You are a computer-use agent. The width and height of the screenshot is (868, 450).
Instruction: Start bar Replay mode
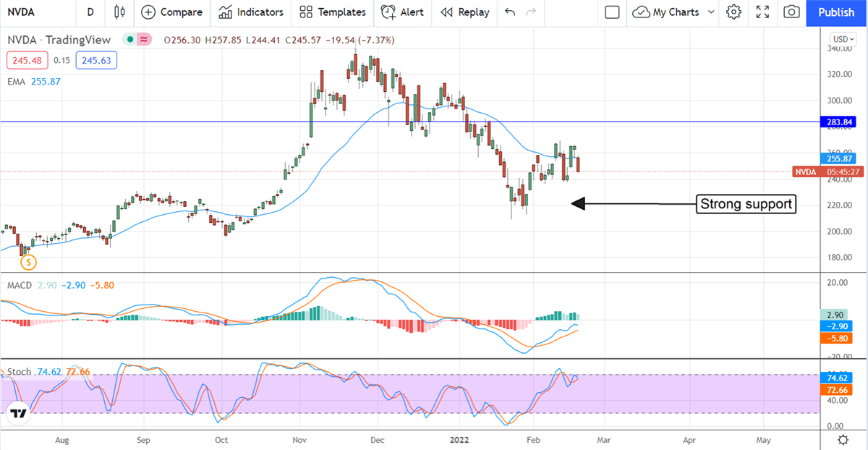(x=464, y=12)
